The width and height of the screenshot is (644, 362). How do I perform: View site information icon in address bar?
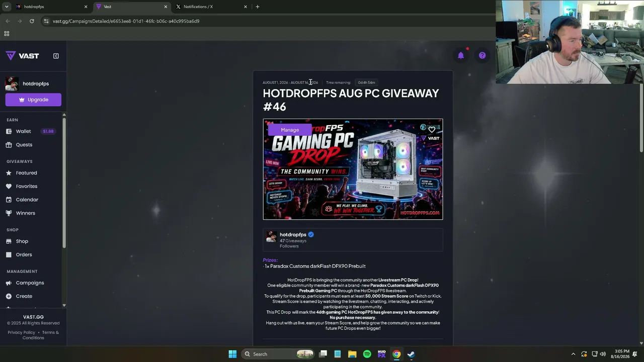click(x=46, y=21)
